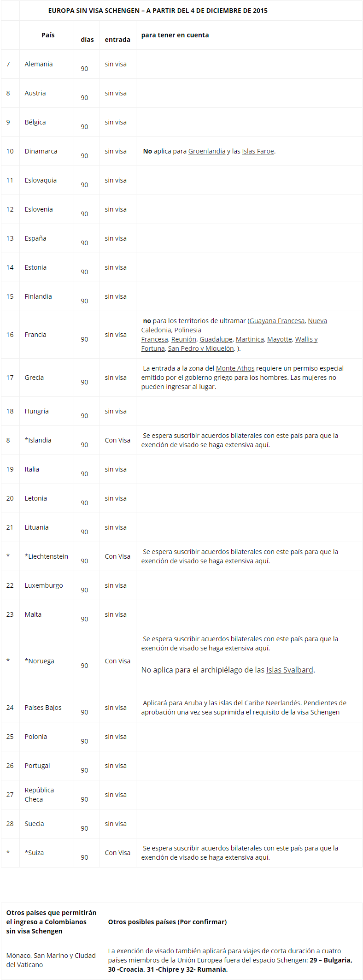Click the Mónaco, San Marino y Ciudad del Vaticano cell
The image size is (363, 980).
[51, 960]
